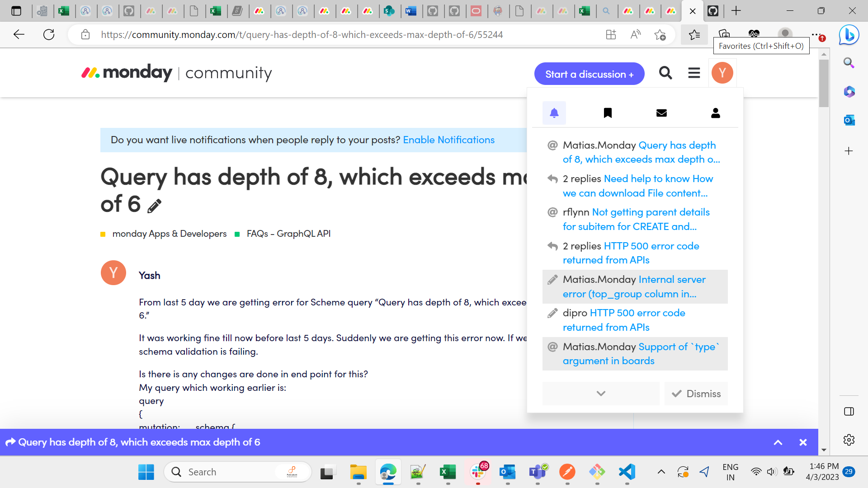Open the Favorites toolbar button
Screen dimensions: 868x488
694,34
